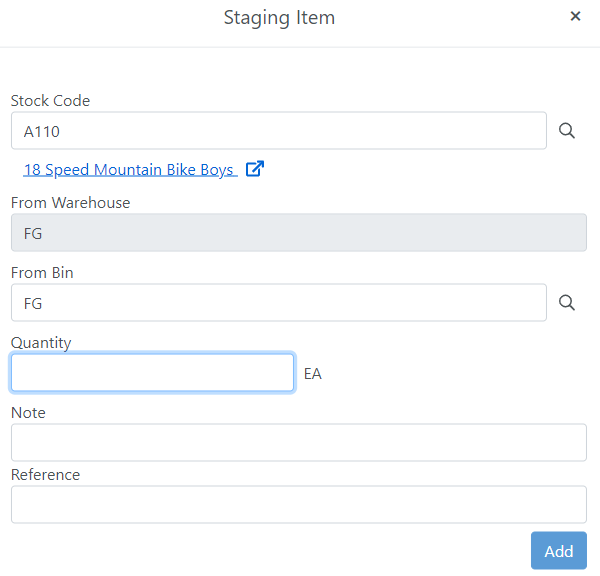
Task: Click the EA unit text beside Quantity
Action: coord(313,374)
